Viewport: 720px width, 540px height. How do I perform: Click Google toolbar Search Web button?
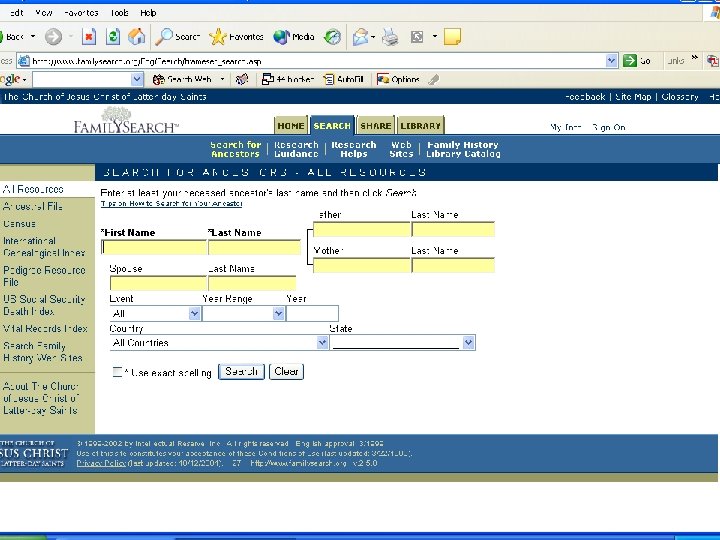[182, 79]
